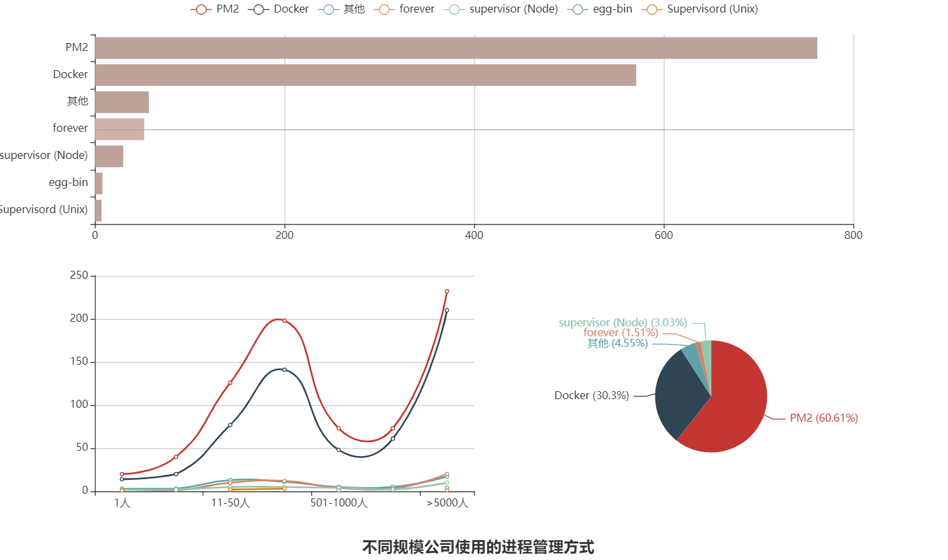This screenshot has height=560, width=948.
Task: Toggle the supervisor (Node) legend entry
Action: click(x=500, y=9)
